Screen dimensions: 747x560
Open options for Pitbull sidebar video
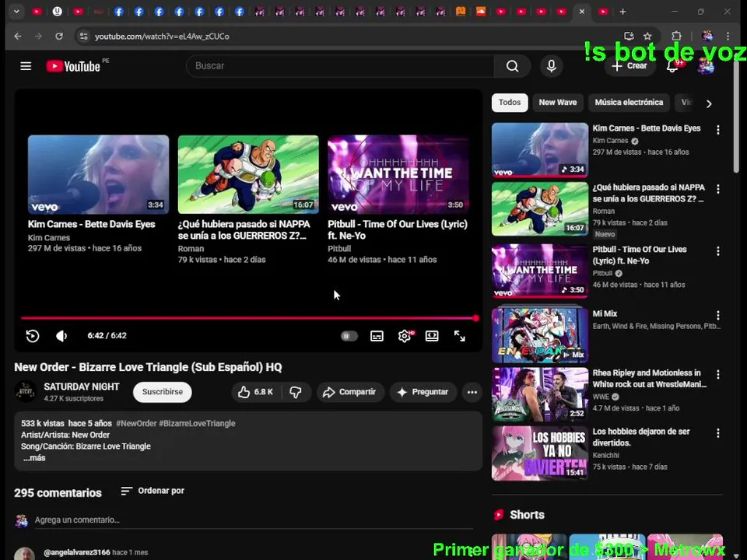pyautogui.click(x=718, y=251)
